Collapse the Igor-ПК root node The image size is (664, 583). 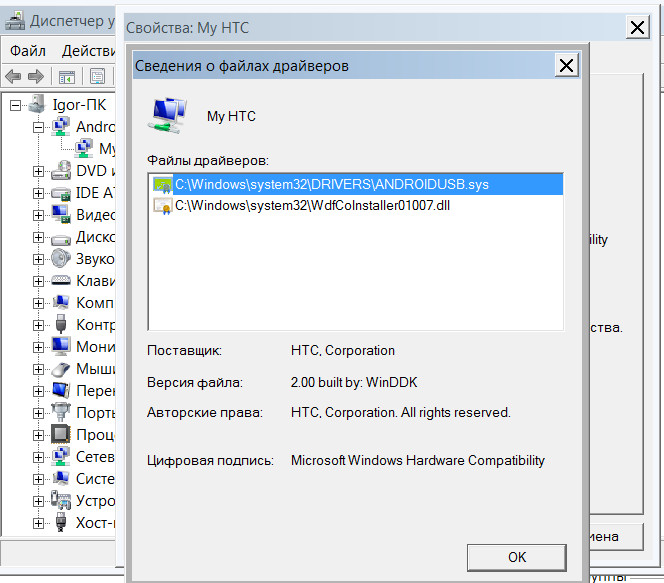(x=16, y=105)
